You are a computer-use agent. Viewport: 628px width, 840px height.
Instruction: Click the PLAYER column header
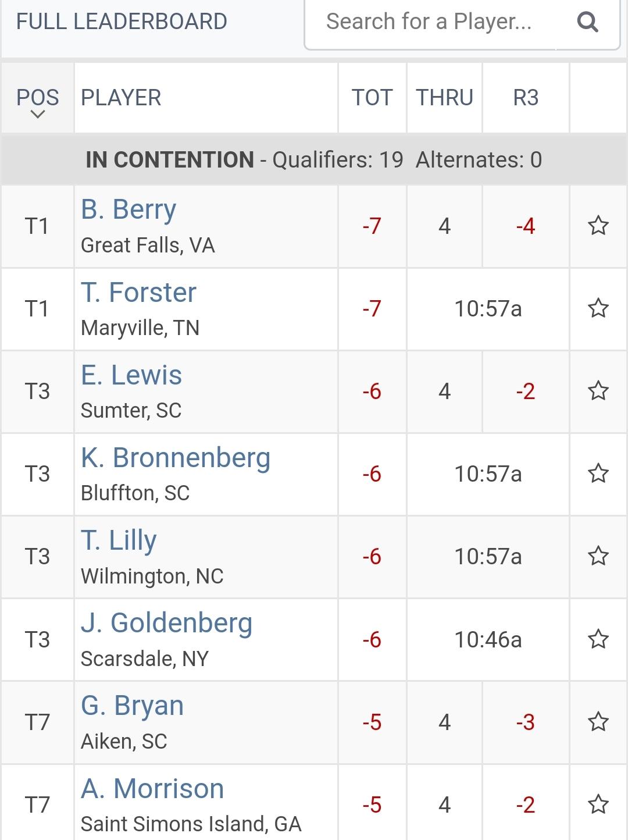[x=121, y=98]
